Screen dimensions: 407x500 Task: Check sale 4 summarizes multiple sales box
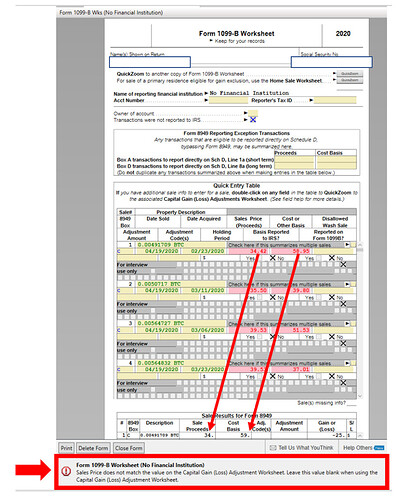[353, 363]
